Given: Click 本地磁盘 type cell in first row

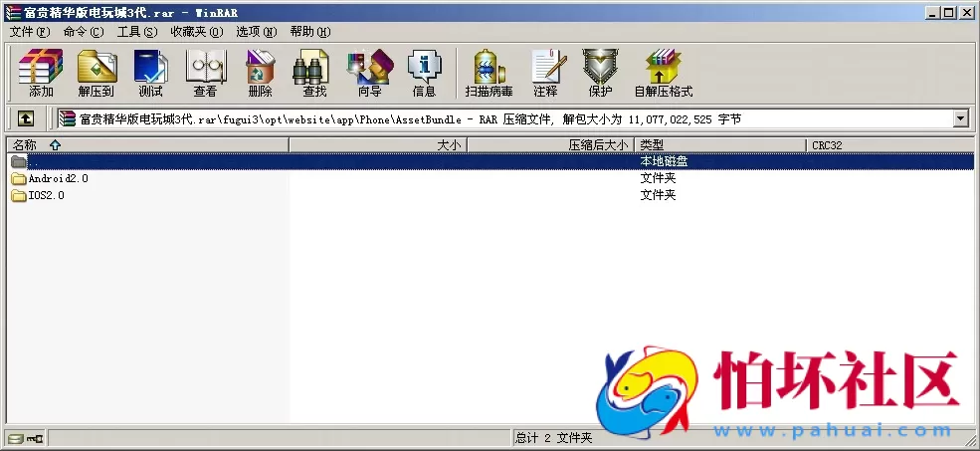Looking at the screenshot, I should click(x=665, y=161).
